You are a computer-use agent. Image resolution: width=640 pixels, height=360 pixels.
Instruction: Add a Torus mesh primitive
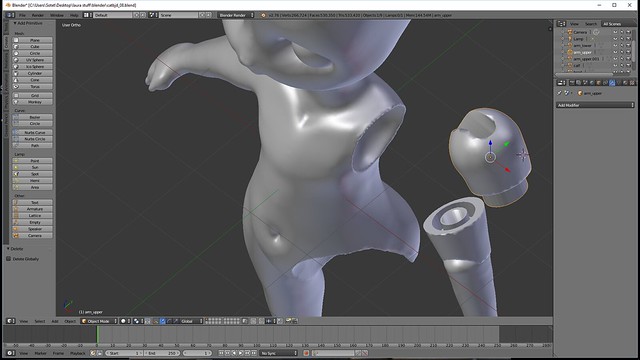tap(32, 87)
